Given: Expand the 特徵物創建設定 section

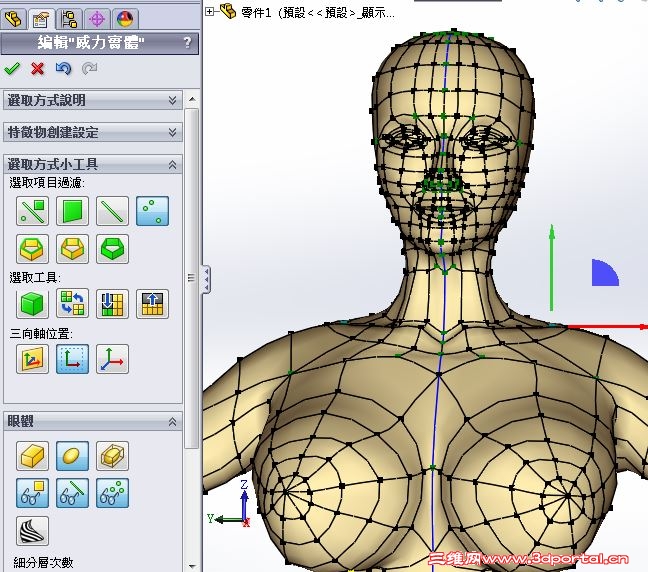Looking at the screenshot, I should (93, 132).
